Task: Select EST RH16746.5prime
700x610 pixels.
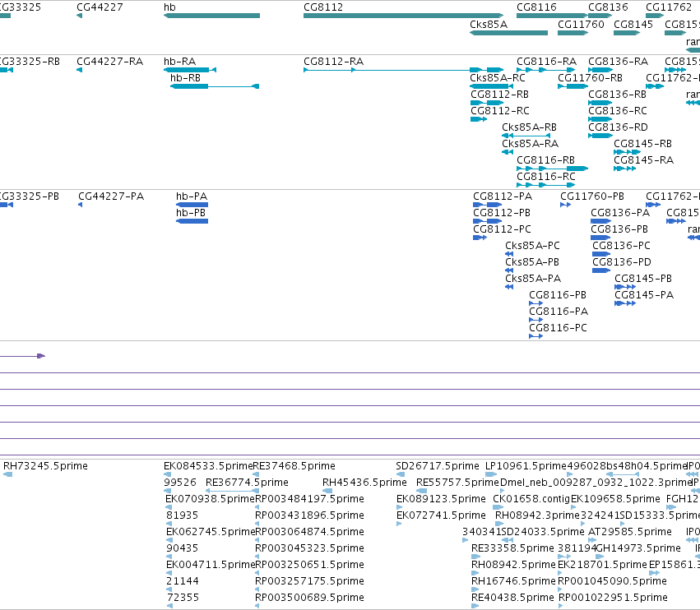Action: (513, 581)
